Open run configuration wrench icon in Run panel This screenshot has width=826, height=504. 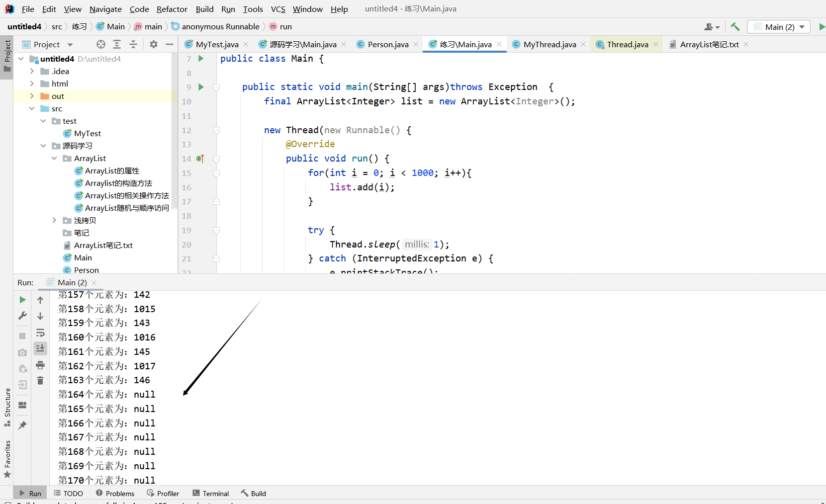tap(22, 316)
